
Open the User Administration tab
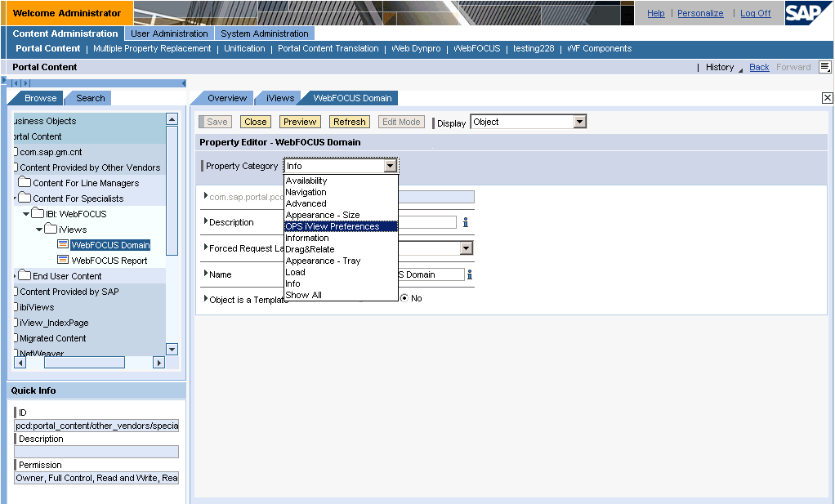point(169,33)
